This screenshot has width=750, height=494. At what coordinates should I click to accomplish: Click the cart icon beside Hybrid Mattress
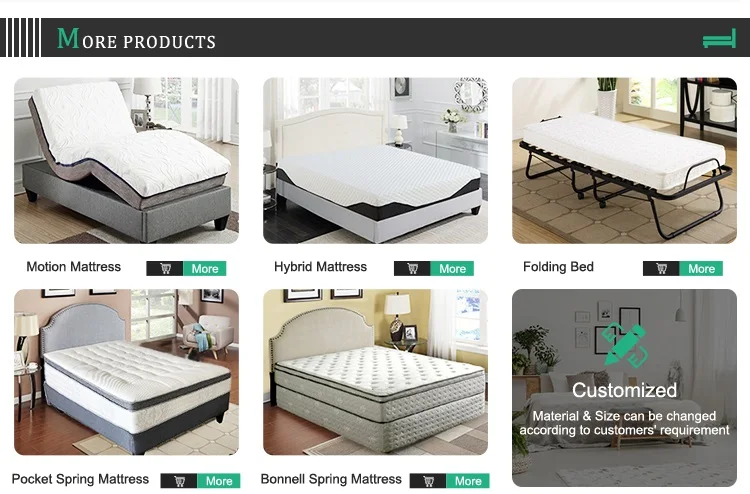tap(412, 268)
